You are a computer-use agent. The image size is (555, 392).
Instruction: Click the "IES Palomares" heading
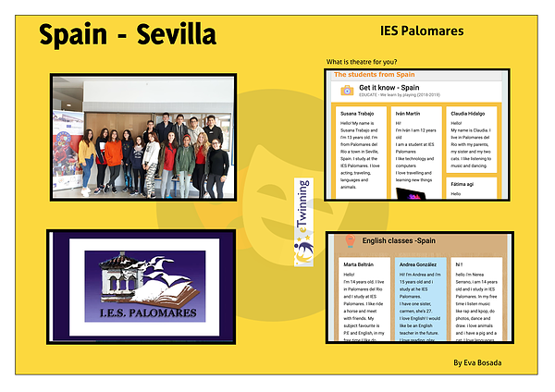[x=422, y=31]
